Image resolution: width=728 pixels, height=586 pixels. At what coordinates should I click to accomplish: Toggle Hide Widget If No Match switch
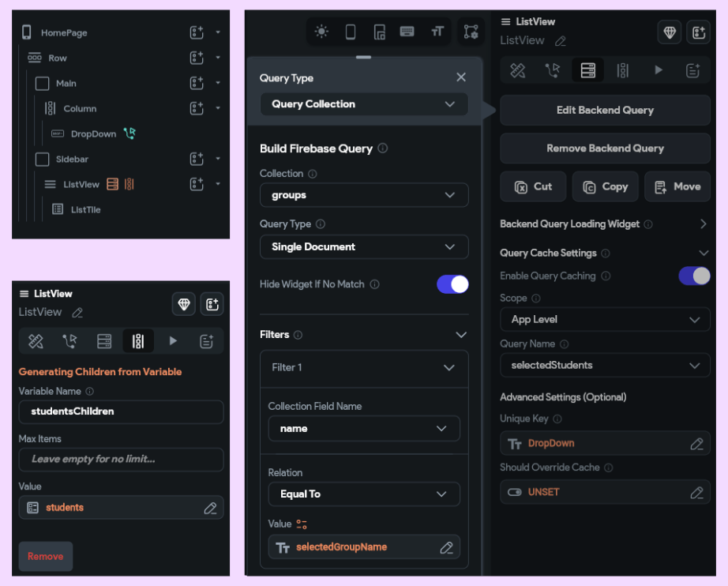tap(452, 284)
